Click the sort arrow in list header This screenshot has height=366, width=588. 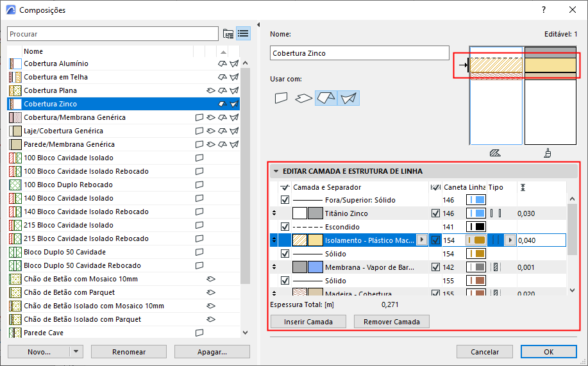pos(223,52)
